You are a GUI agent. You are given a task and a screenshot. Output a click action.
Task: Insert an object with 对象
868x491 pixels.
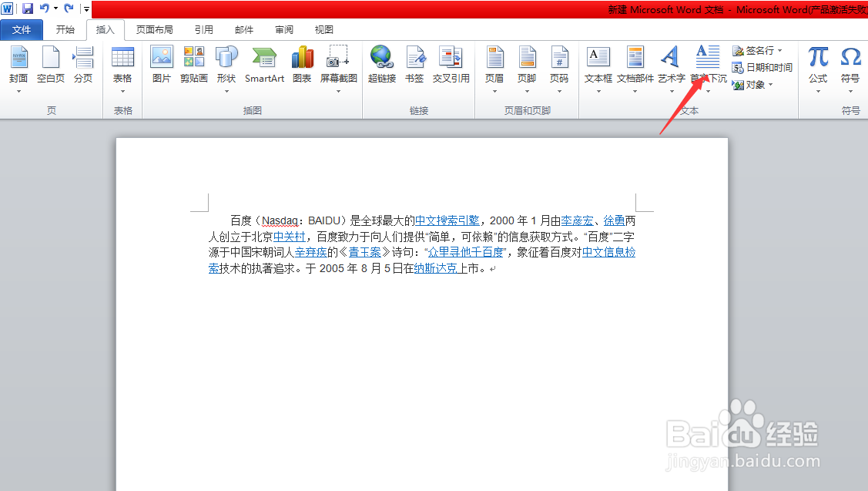coord(749,85)
